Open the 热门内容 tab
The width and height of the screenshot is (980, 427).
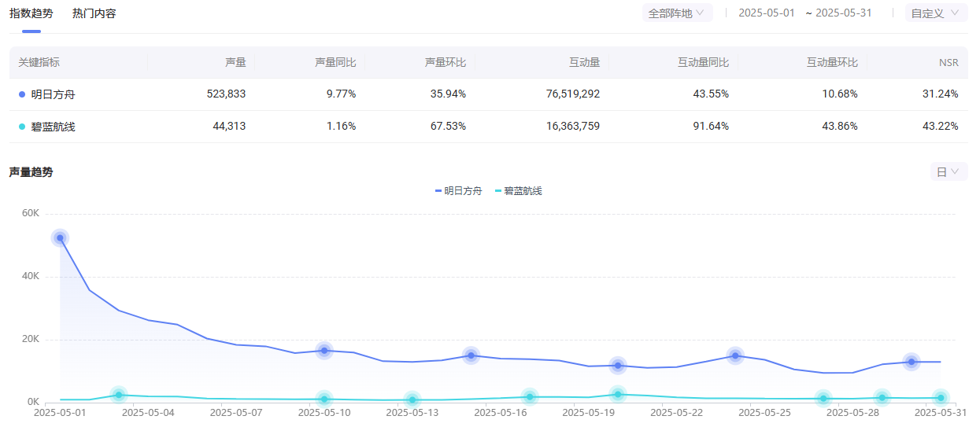coord(94,13)
